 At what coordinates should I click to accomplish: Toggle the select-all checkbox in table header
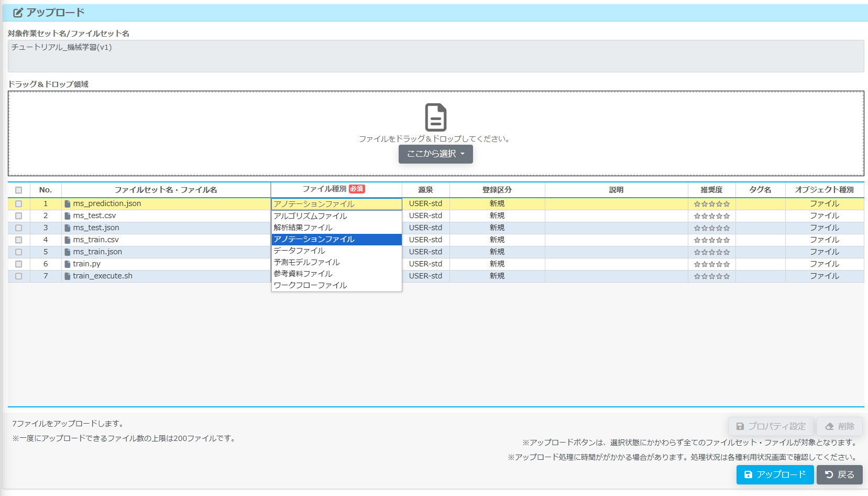coord(19,190)
